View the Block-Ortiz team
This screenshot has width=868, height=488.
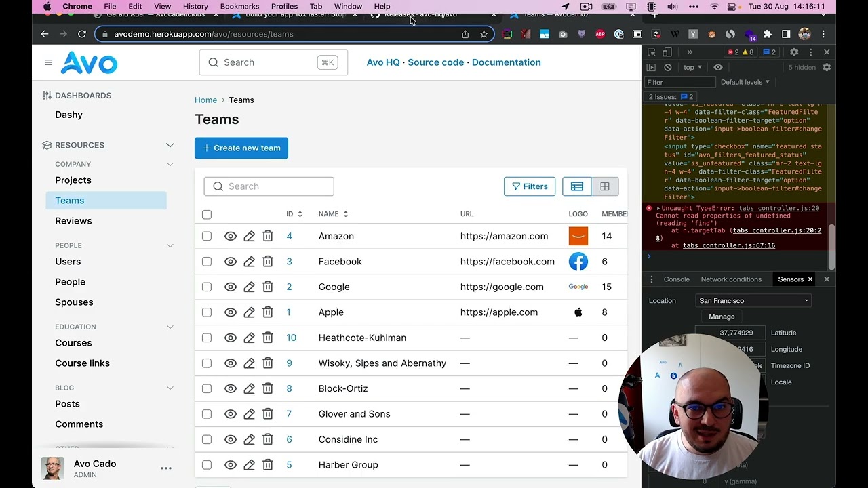click(231, 388)
